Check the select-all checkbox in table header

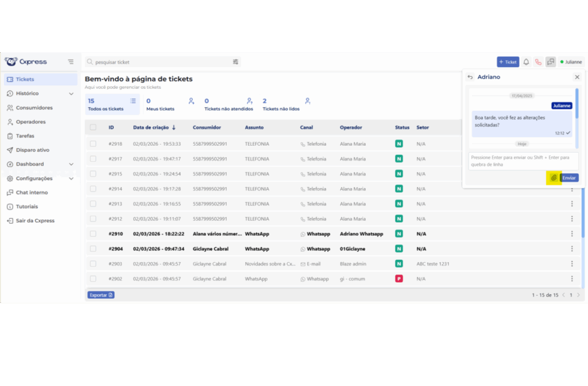click(93, 127)
